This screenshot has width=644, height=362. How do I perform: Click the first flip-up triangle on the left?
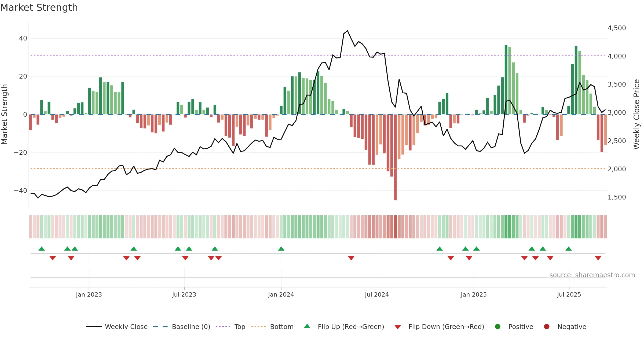point(42,249)
